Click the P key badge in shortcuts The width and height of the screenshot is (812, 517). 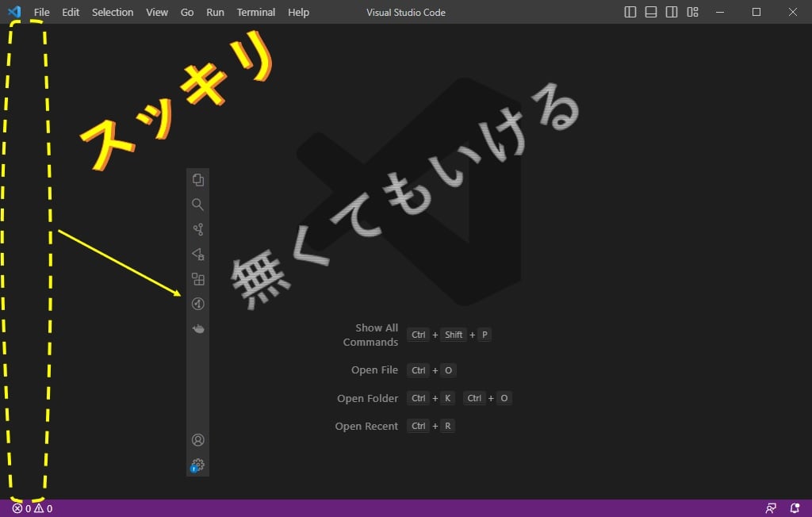coord(485,335)
